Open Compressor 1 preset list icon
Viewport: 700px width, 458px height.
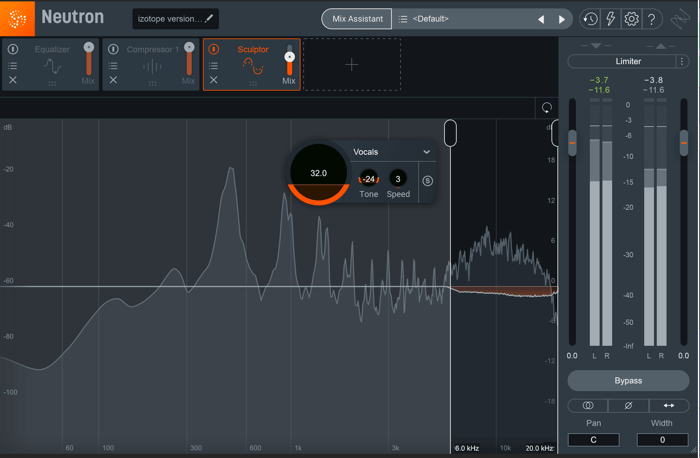(x=113, y=66)
